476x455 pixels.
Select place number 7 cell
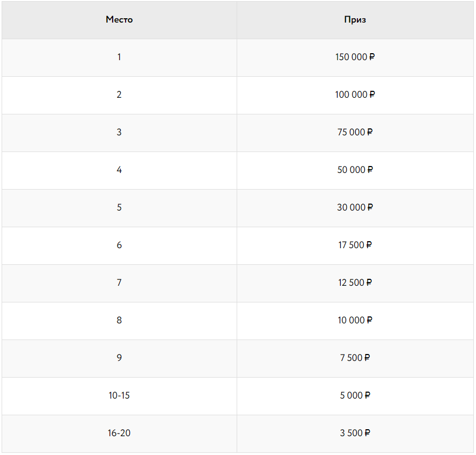click(x=119, y=283)
